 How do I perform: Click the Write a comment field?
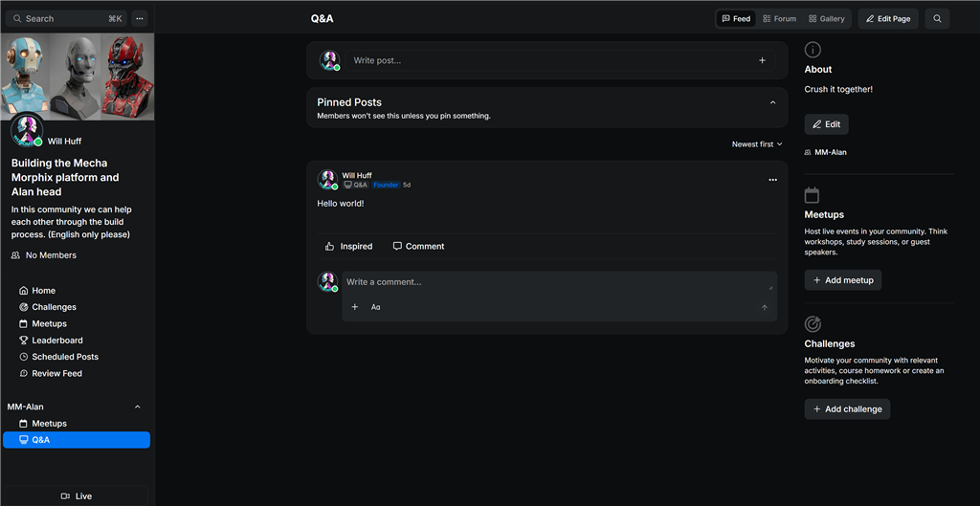tap(555, 282)
